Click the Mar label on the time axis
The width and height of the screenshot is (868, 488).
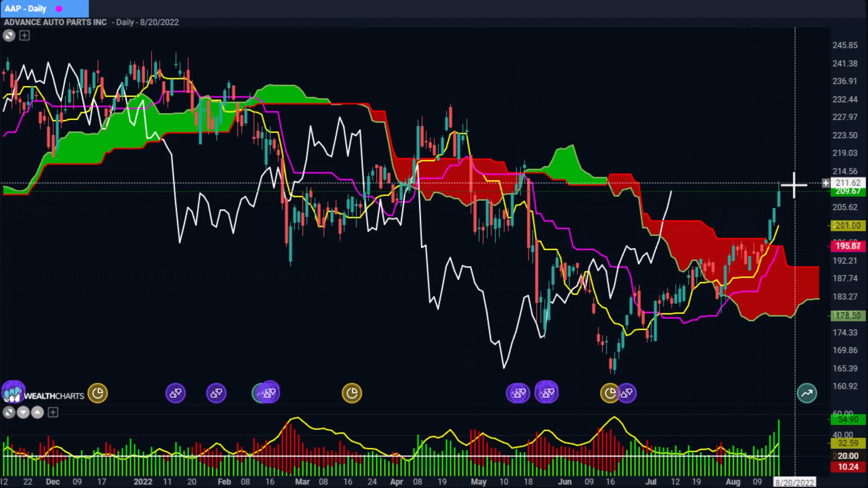click(302, 482)
